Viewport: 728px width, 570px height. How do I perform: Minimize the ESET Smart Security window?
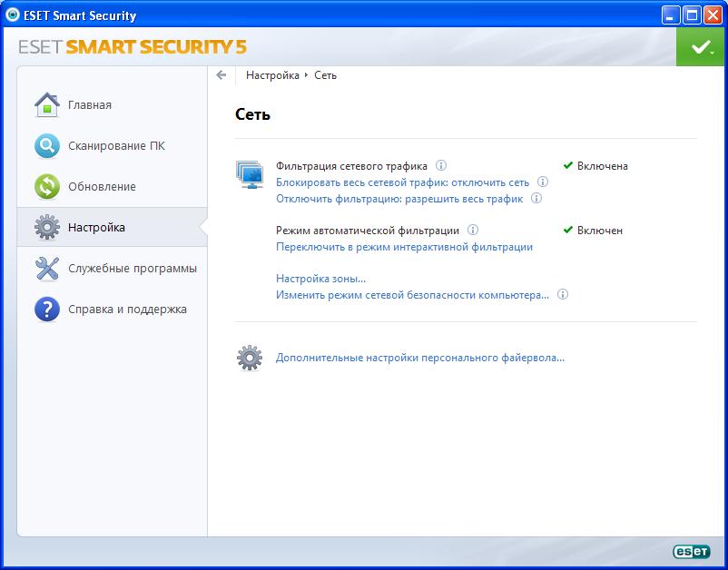[670, 15]
